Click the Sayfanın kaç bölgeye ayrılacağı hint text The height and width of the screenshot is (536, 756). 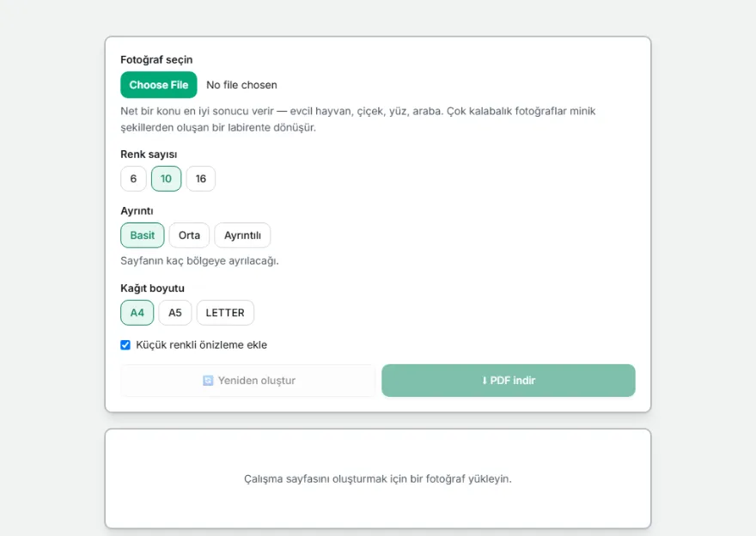(199, 261)
